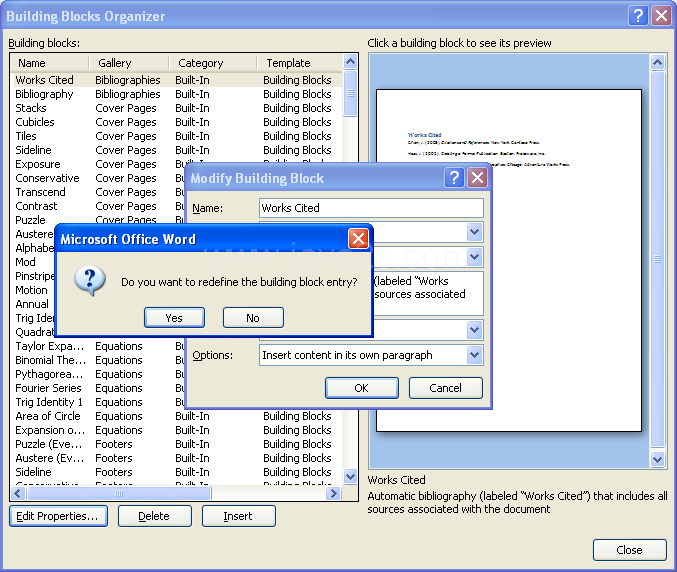
Task: Open the Options dropdown in Modify Building Block
Action: (475, 355)
